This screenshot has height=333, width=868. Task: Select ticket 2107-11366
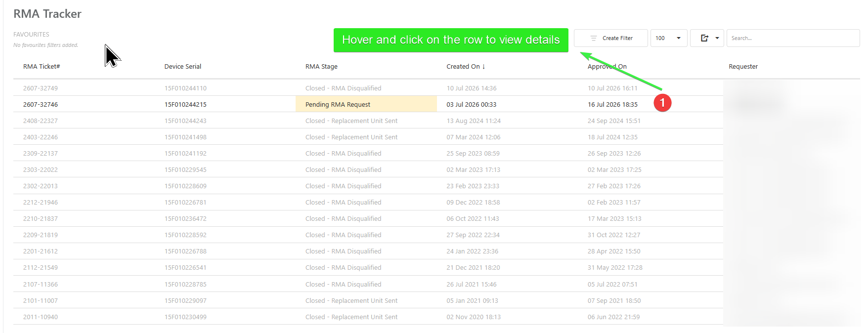pos(41,284)
